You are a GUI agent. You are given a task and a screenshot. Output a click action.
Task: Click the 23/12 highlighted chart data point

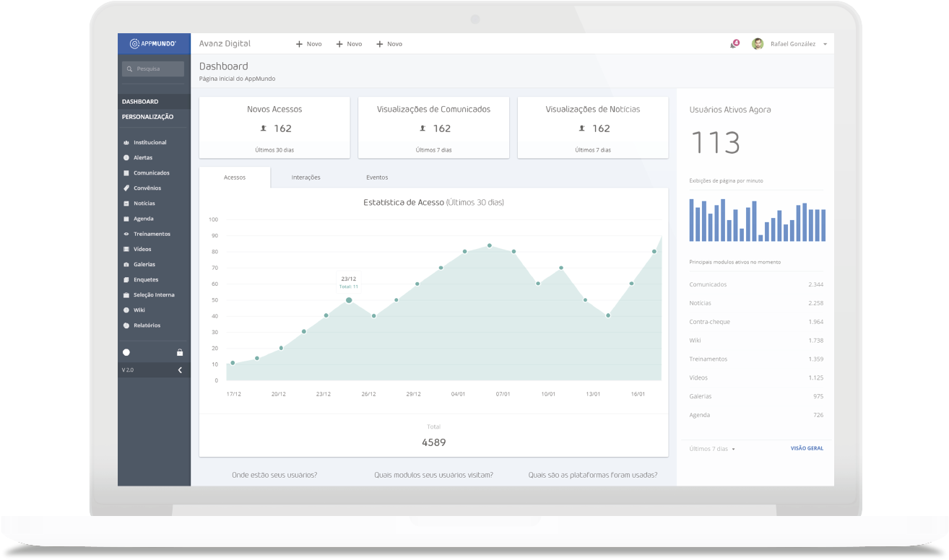[x=349, y=300]
